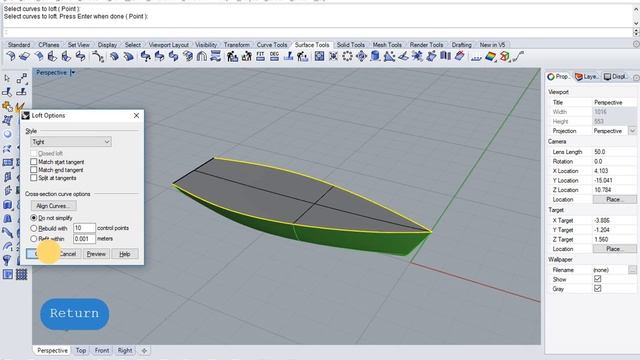Image resolution: width=640 pixels, height=360 pixels.
Task: Click the command prompt input line
Action: coord(318,32)
